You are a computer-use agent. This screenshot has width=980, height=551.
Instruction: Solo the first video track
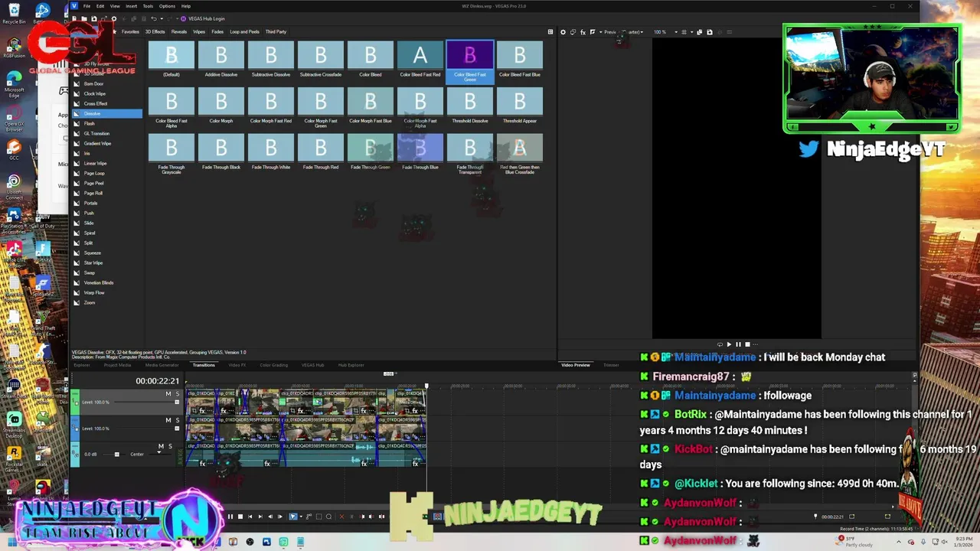tap(178, 394)
